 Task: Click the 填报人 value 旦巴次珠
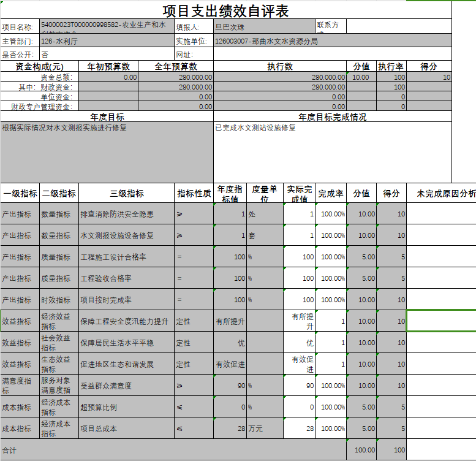coord(263,27)
